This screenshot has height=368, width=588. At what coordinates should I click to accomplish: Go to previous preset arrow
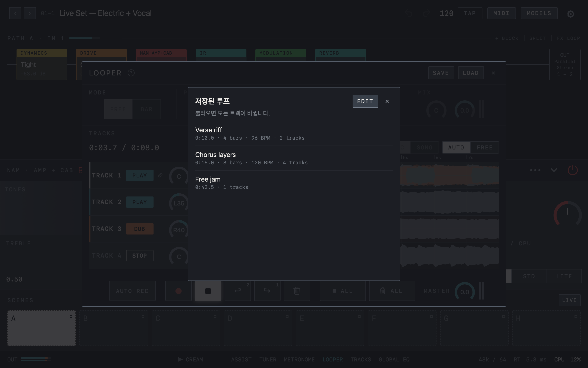click(15, 13)
